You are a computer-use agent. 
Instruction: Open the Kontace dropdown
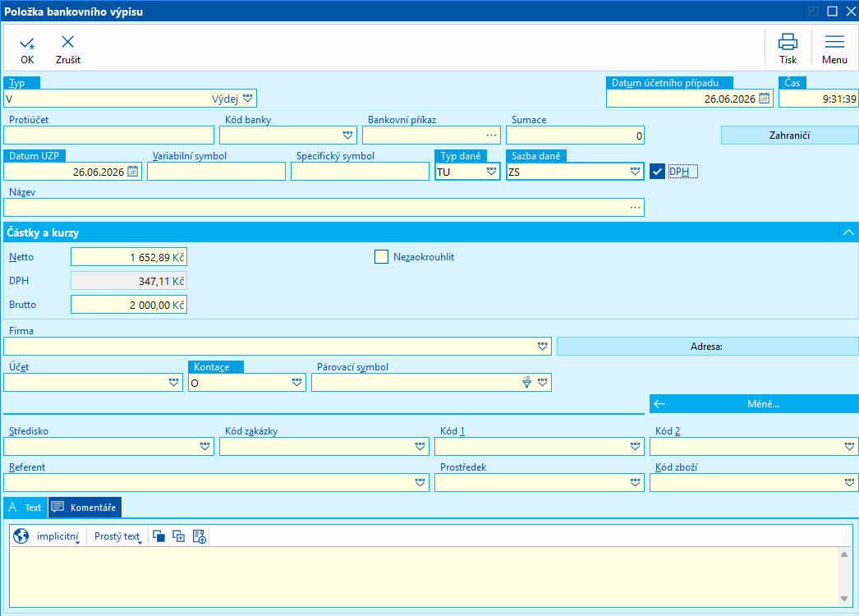click(x=296, y=383)
